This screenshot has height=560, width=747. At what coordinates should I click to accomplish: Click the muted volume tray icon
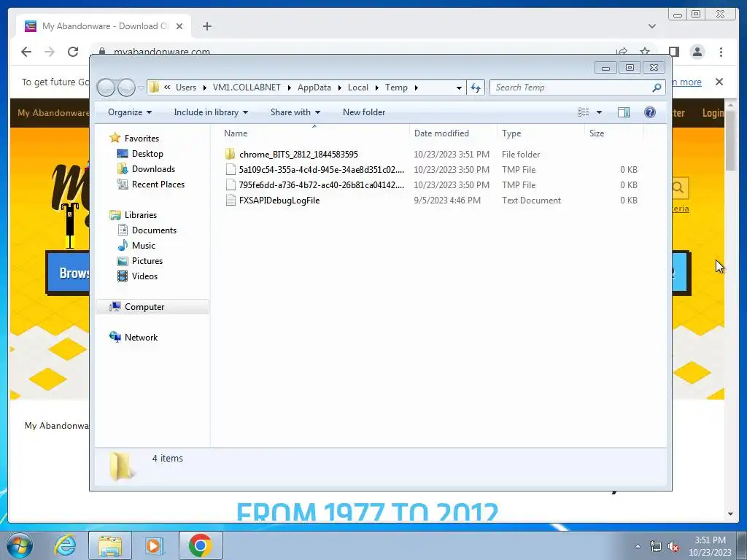(x=673, y=547)
